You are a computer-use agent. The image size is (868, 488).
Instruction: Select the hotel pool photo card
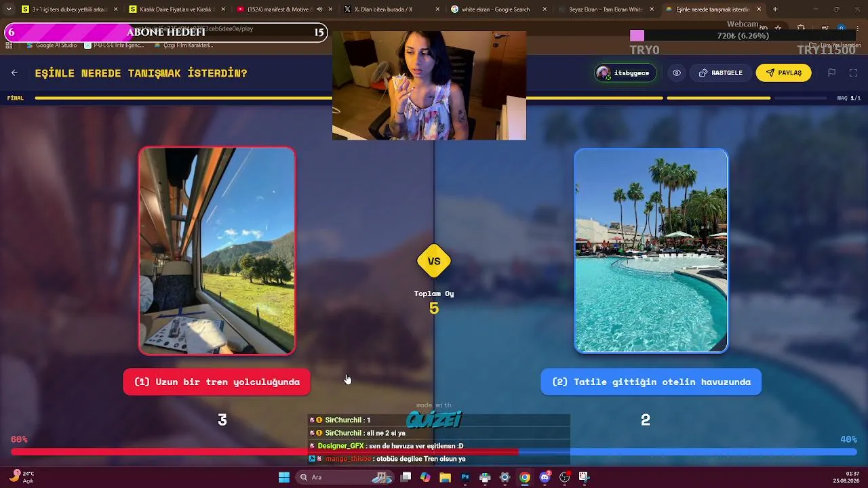point(651,251)
